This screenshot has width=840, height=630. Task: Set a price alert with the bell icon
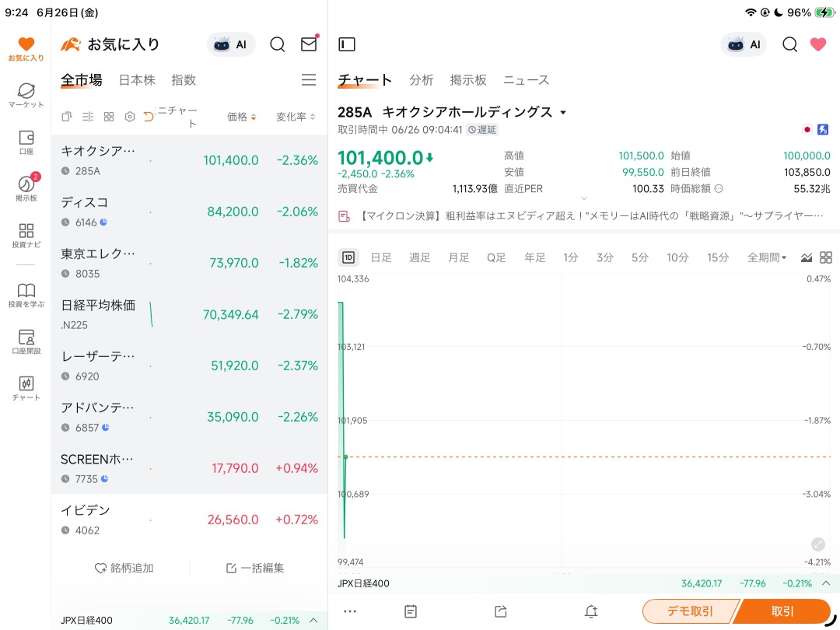(591, 611)
